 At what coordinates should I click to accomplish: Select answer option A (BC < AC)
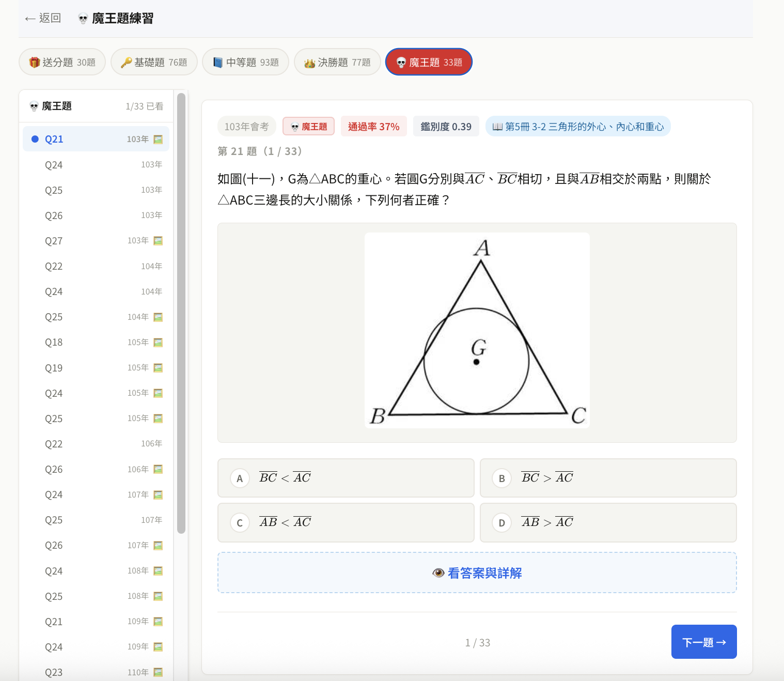[x=346, y=478]
